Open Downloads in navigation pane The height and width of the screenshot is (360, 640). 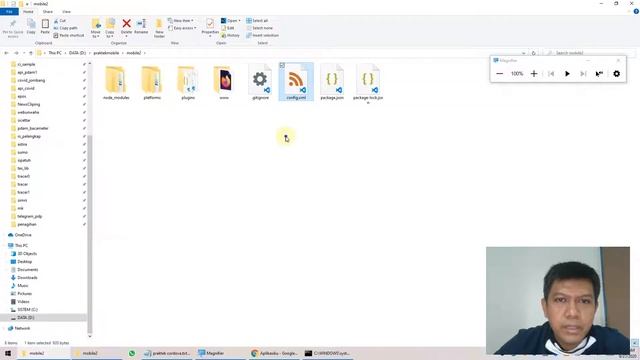click(x=27, y=278)
